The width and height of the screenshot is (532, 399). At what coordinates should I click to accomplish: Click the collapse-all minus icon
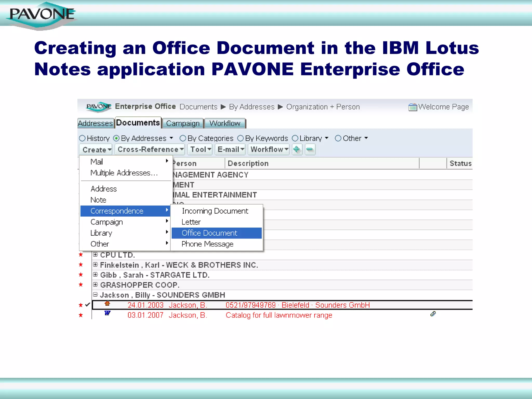click(310, 150)
